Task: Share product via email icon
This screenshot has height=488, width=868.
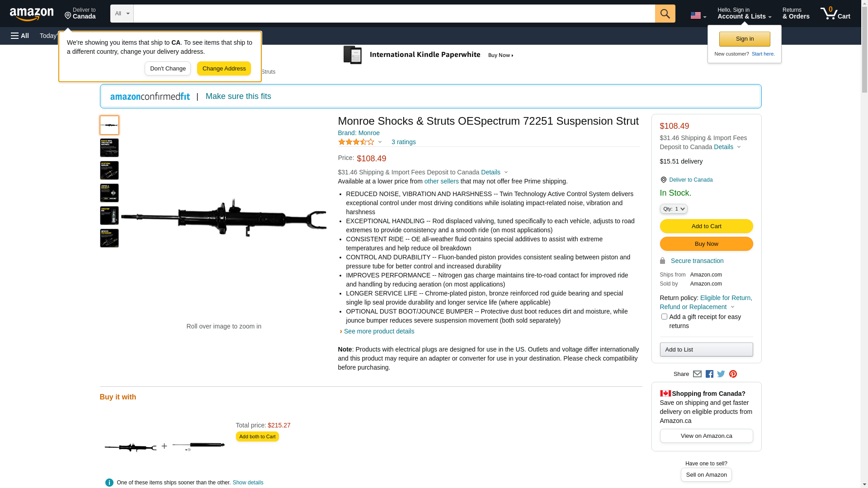Action: click(697, 374)
